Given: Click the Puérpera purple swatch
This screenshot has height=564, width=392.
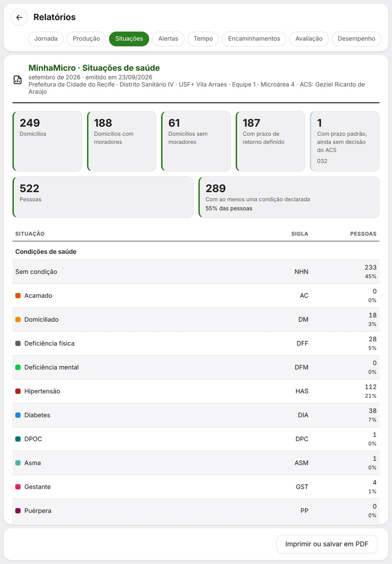Looking at the screenshot, I should coord(18,511).
